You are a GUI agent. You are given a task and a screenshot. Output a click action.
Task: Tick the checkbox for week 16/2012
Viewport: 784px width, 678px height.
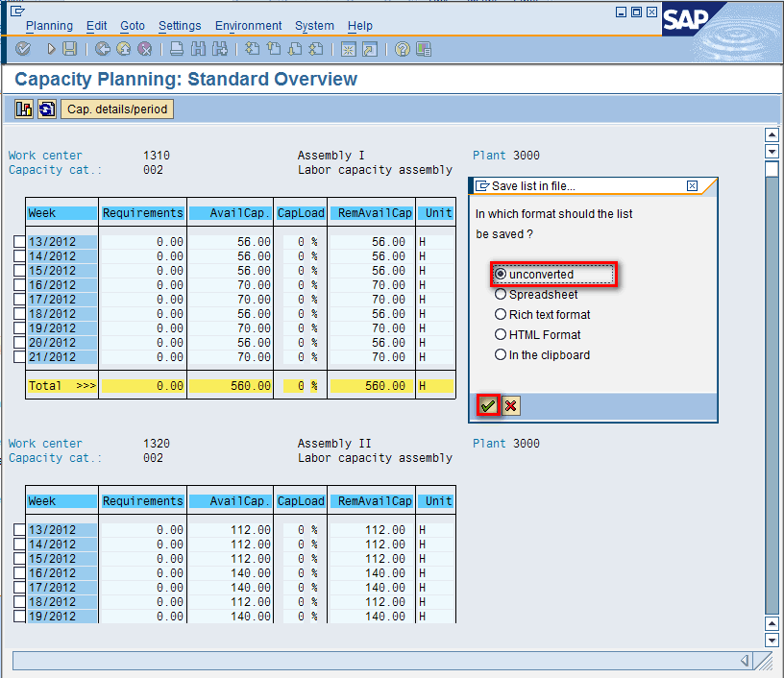(x=19, y=285)
